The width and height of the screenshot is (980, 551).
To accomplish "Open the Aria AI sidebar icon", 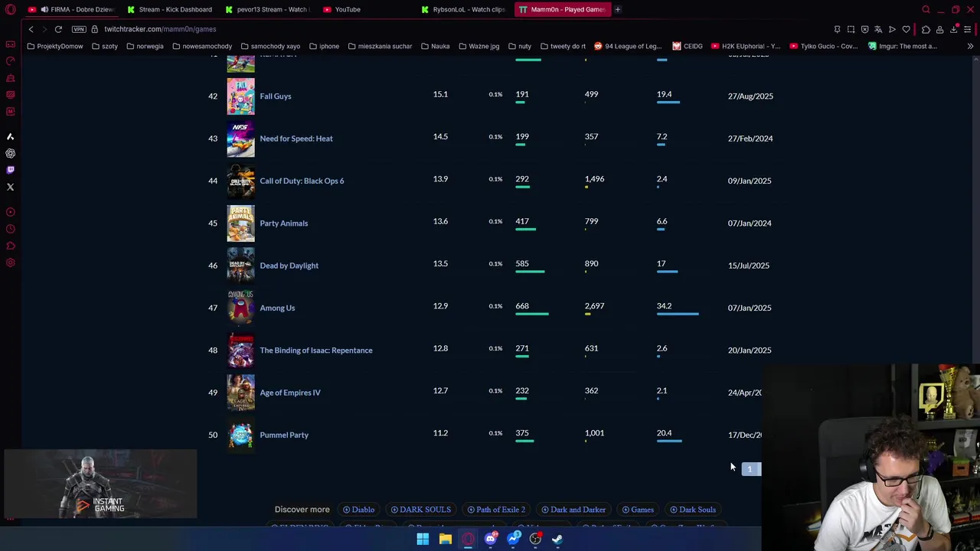I will click(x=10, y=136).
